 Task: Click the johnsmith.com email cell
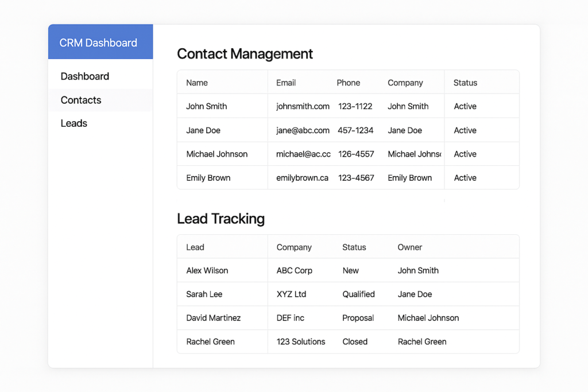coord(303,106)
